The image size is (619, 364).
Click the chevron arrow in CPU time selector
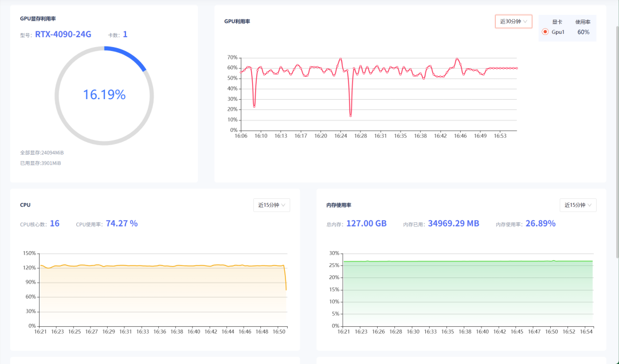click(284, 205)
